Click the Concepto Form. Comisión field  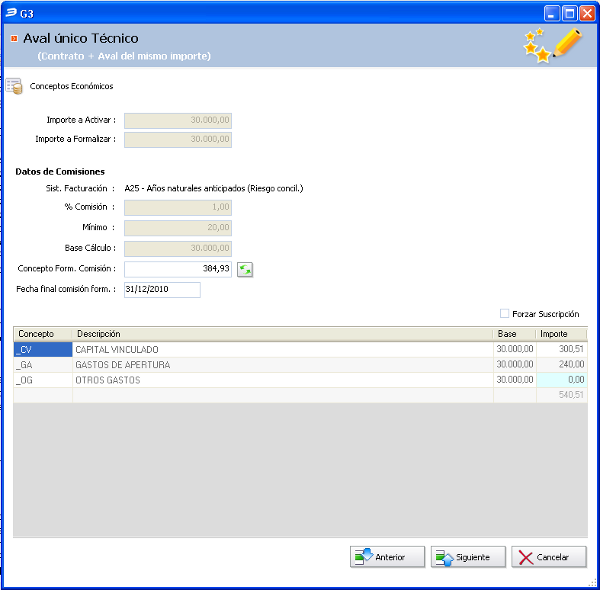(178, 269)
